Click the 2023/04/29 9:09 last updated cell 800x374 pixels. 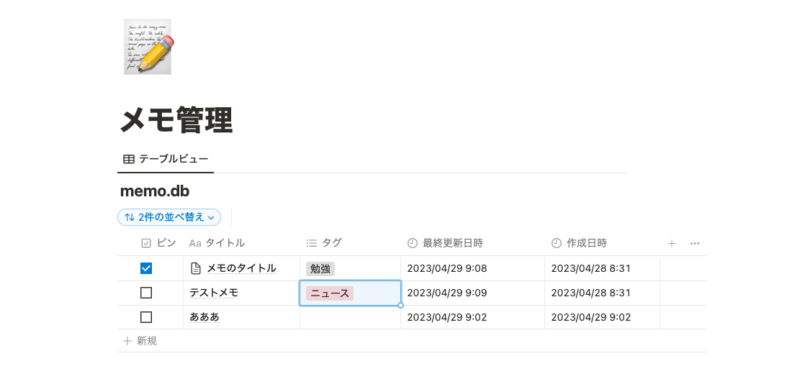[x=472, y=293]
